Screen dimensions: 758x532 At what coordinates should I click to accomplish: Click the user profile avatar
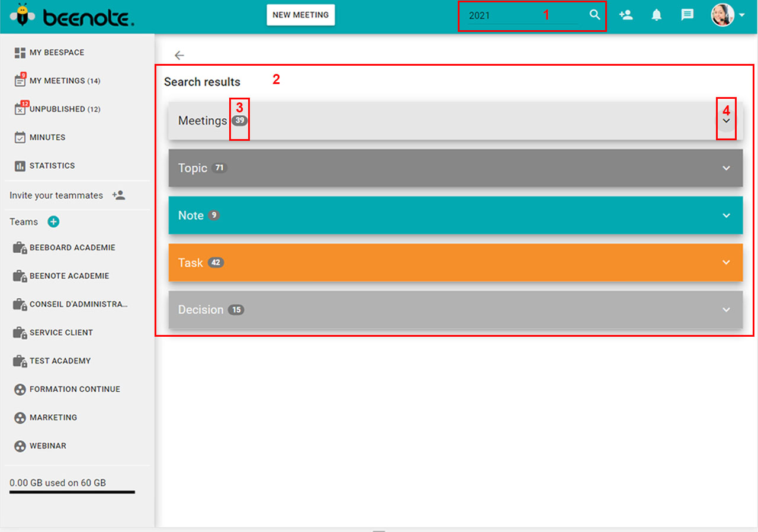722,15
